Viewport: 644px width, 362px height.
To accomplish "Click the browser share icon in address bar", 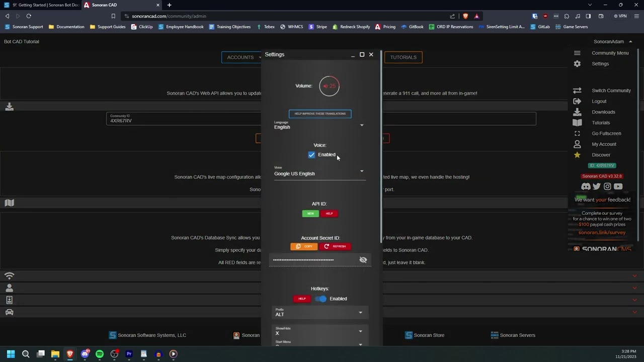I will click(452, 16).
